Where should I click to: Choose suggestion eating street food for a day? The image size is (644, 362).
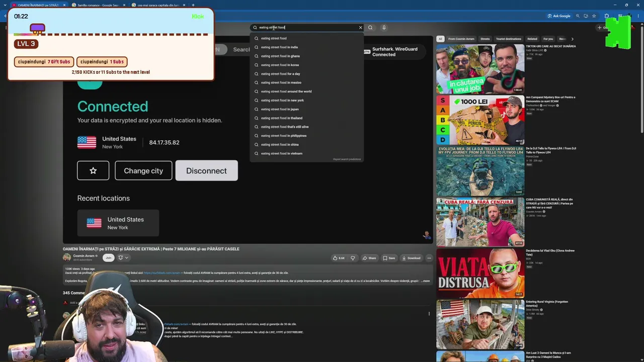click(x=306, y=74)
